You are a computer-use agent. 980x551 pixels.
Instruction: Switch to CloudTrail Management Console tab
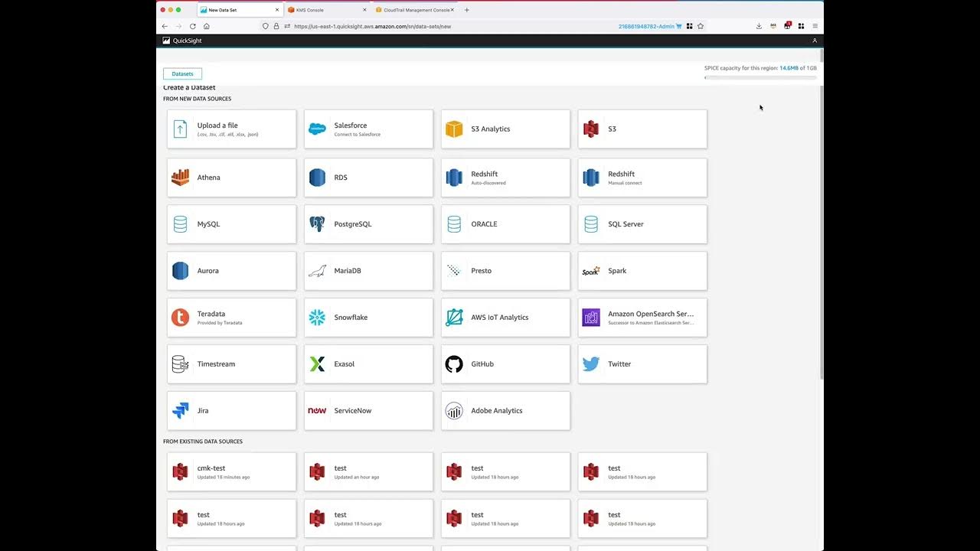pos(414,10)
